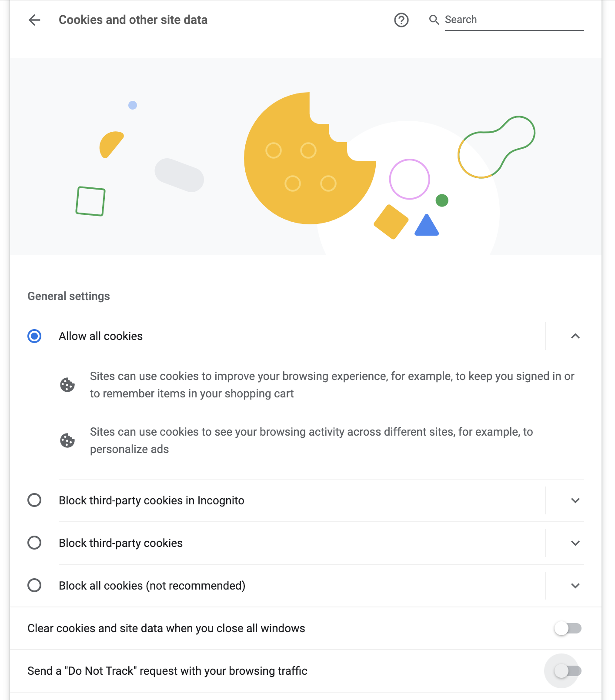Expand Block all cookies (not recommended) details
This screenshot has width=615, height=700.
pyautogui.click(x=575, y=586)
